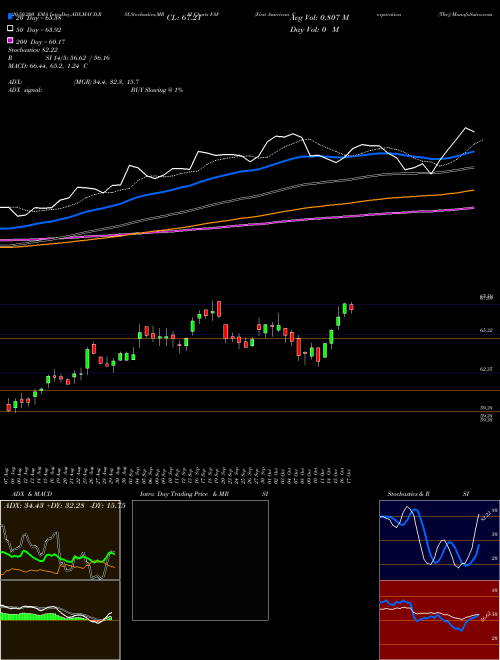
Task: Open the red RSI oscillator panel
Action: pyautogui.click(x=439, y=620)
